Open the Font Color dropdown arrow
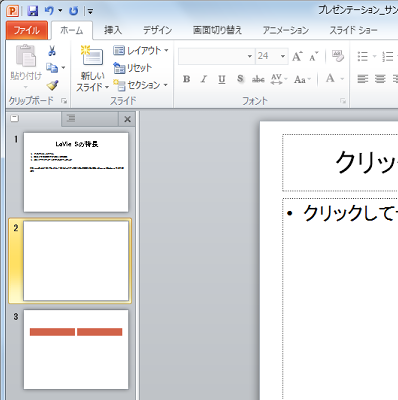 click(342, 79)
